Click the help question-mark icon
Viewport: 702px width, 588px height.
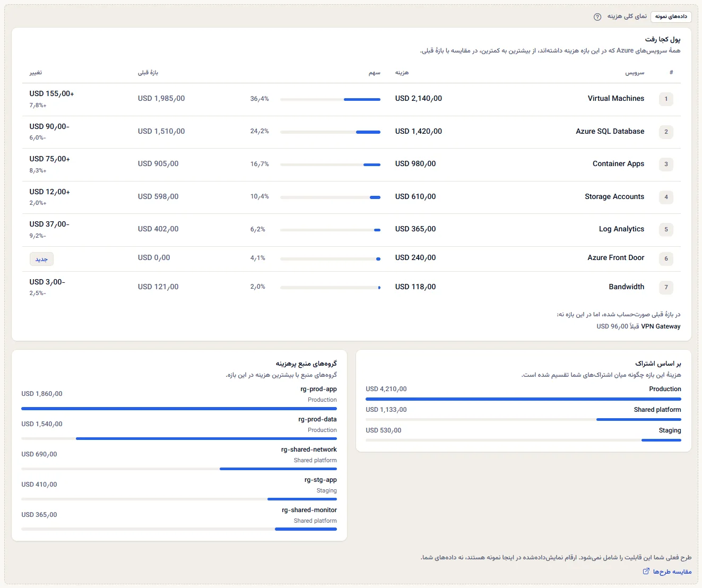pos(597,16)
